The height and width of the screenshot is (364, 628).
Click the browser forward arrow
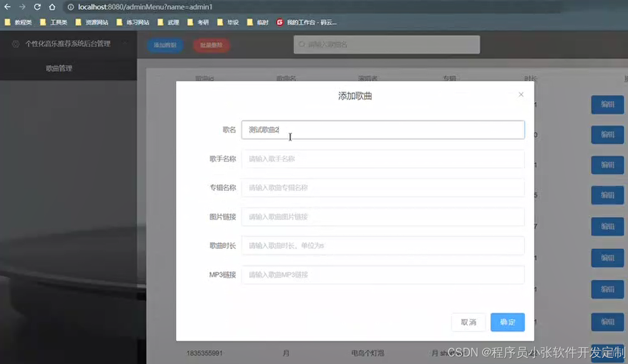coord(22,7)
